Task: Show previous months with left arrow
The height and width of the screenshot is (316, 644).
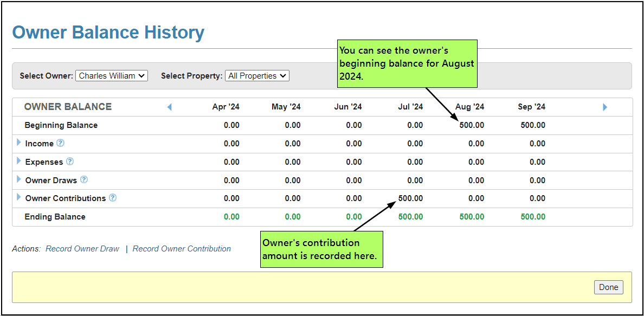Action: [x=169, y=107]
